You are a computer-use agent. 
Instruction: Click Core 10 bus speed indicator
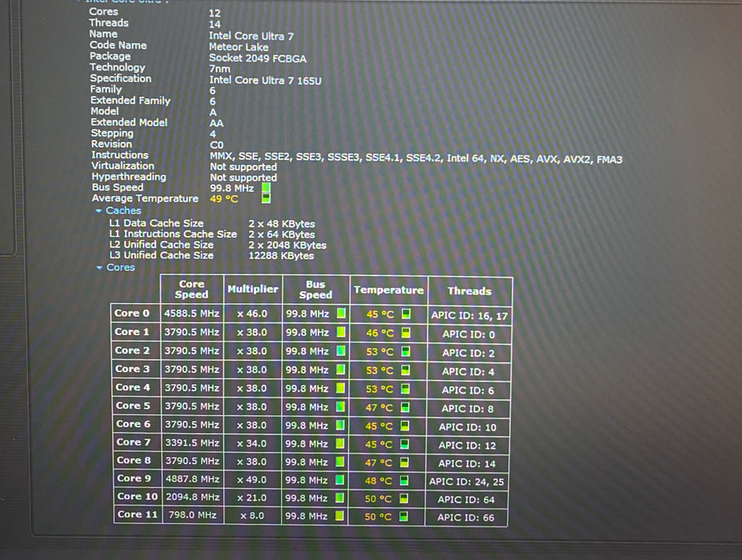pyautogui.click(x=339, y=498)
